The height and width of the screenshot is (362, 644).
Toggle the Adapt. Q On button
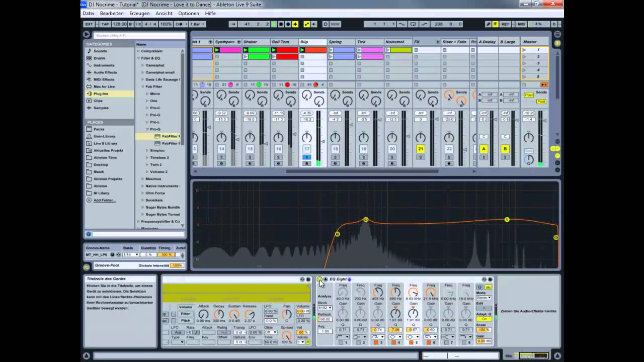484,319
